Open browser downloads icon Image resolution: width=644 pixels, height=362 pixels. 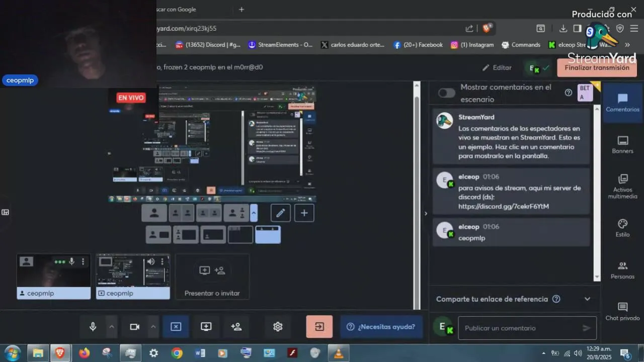563,28
